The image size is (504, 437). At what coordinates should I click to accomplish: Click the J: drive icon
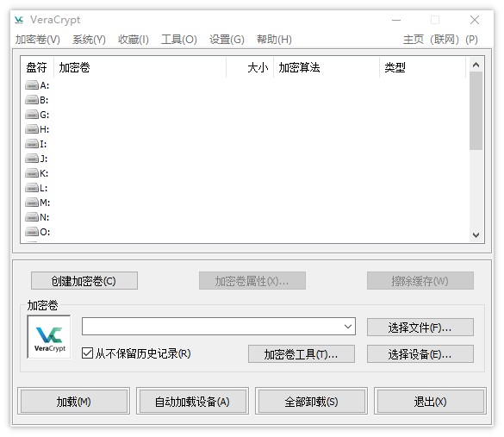[x=32, y=159]
